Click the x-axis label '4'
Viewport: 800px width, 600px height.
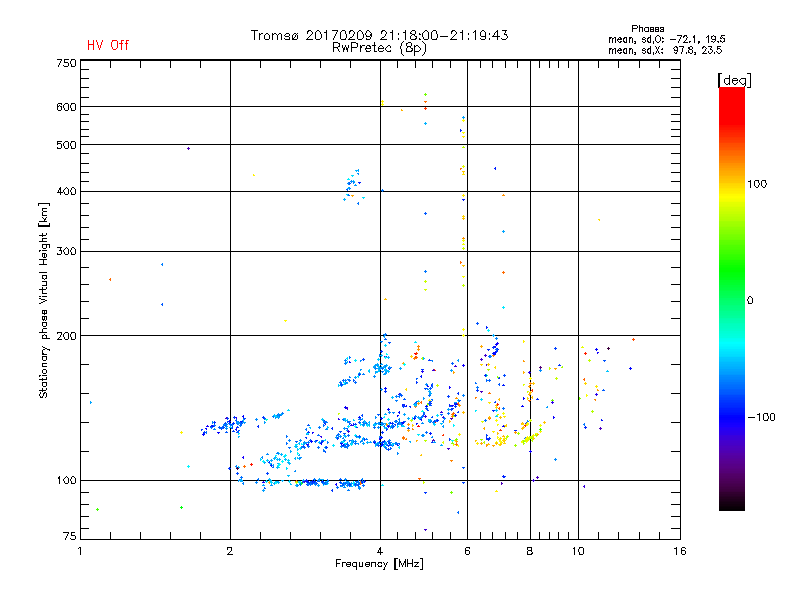click(380, 551)
